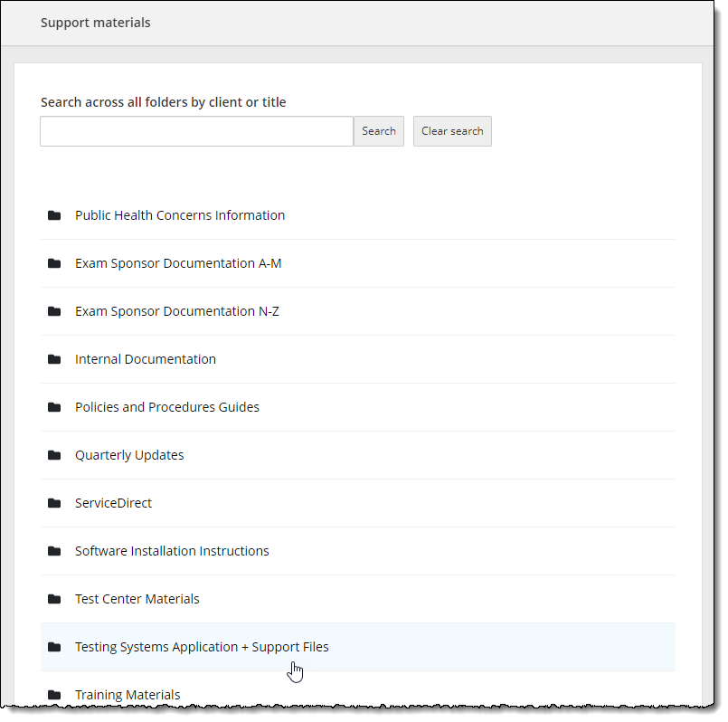The width and height of the screenshot is (728, 722).
Task: Click the folder icon beside Exam Sponsor Documentation A-M
Action: [x=55, y=262]
